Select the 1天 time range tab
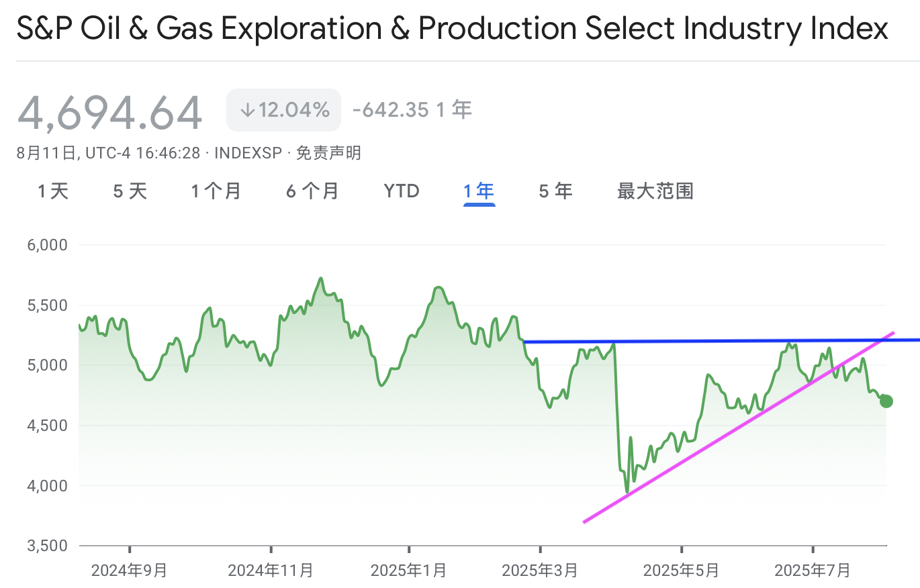The width and height of the screenshot is (920, 588). coord(53,192)
